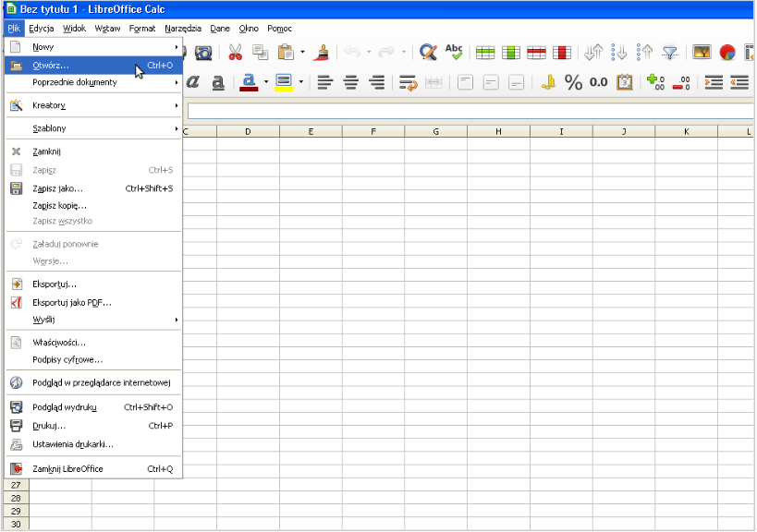The height and width of the screenshot is (532, 757).
Task: Format cells as Currency
Action: point(548,82)
